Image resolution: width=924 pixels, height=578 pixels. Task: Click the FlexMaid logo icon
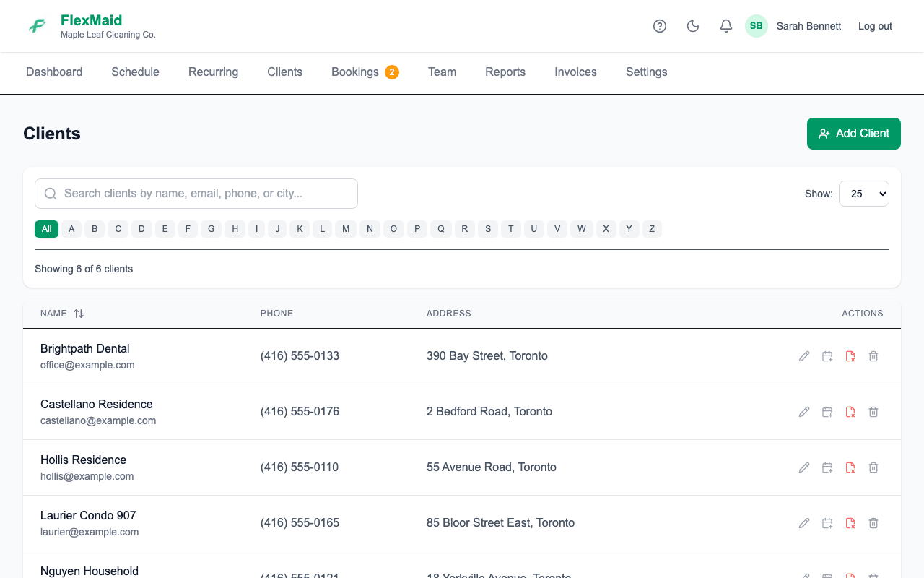(x=38, y=26)
